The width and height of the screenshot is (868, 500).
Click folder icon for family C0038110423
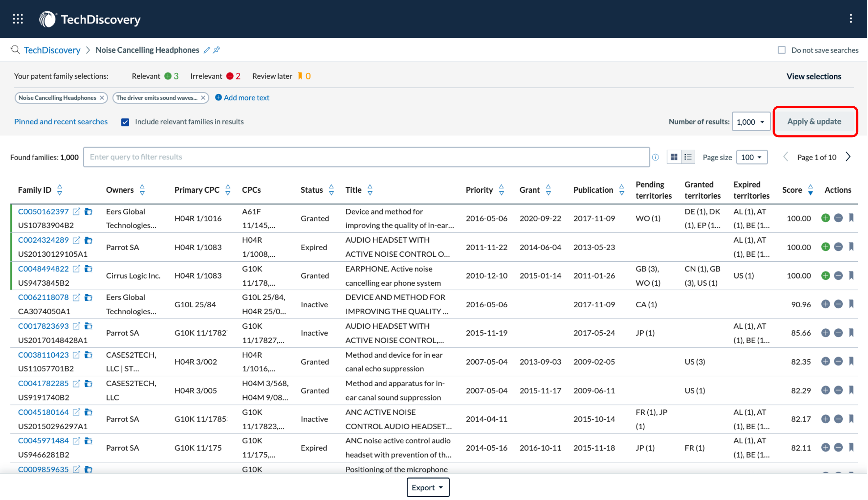pyautogui.click(x=88, y=355)
